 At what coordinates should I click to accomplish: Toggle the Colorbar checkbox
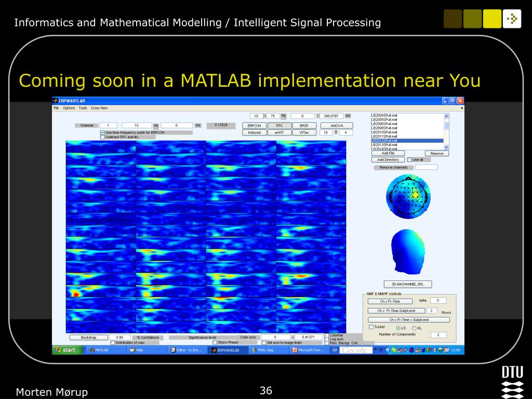point(327,335)
